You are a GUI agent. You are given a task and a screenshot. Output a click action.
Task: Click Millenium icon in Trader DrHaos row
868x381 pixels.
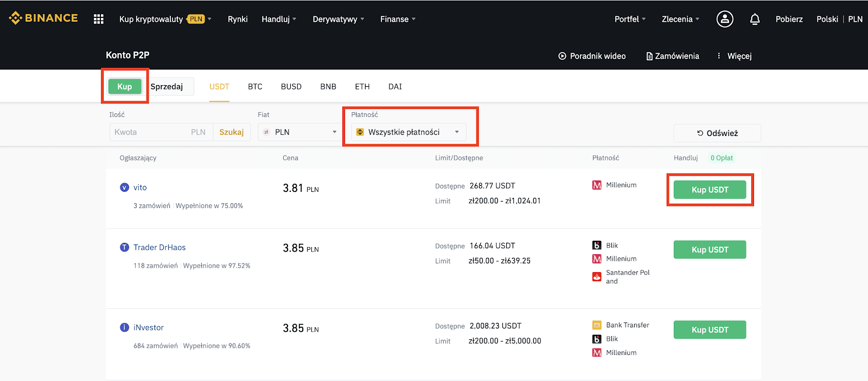597,259
